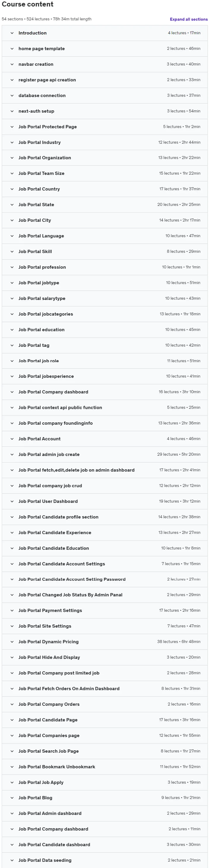Click the chevron for Job Portal Skill
Image resolution: width=209 pixels, height=868 pixels.
tap(12, 251)
